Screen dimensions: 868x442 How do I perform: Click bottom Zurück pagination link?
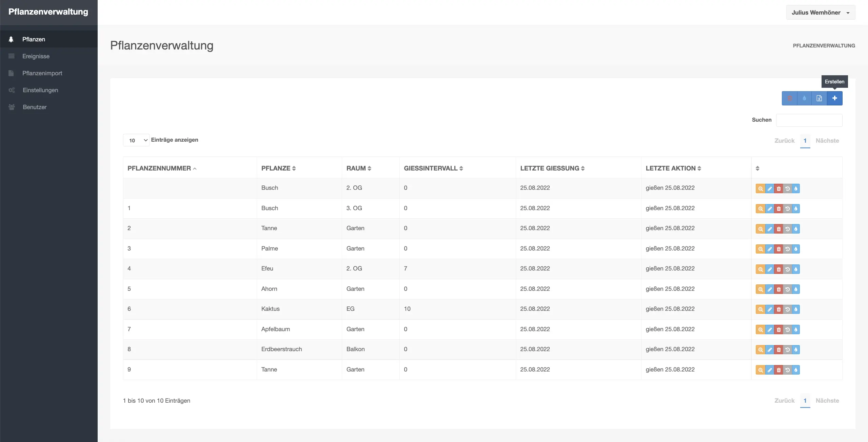click(x=784, y=401)
